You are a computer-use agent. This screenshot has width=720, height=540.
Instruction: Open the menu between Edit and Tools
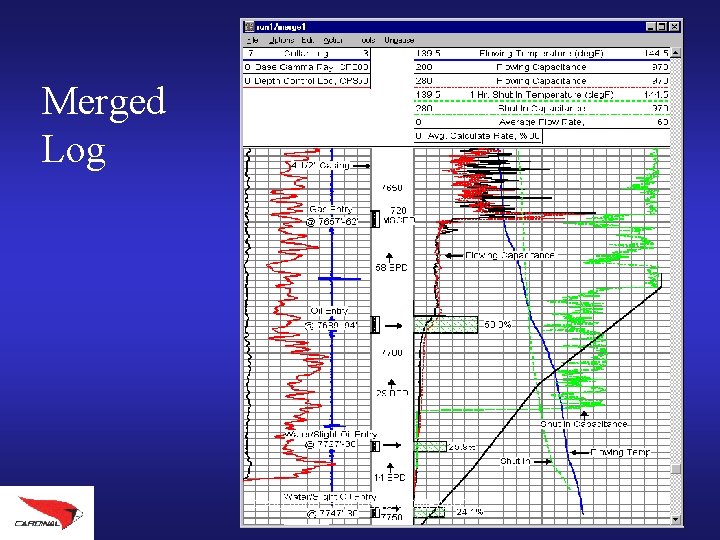click(332, 40)
